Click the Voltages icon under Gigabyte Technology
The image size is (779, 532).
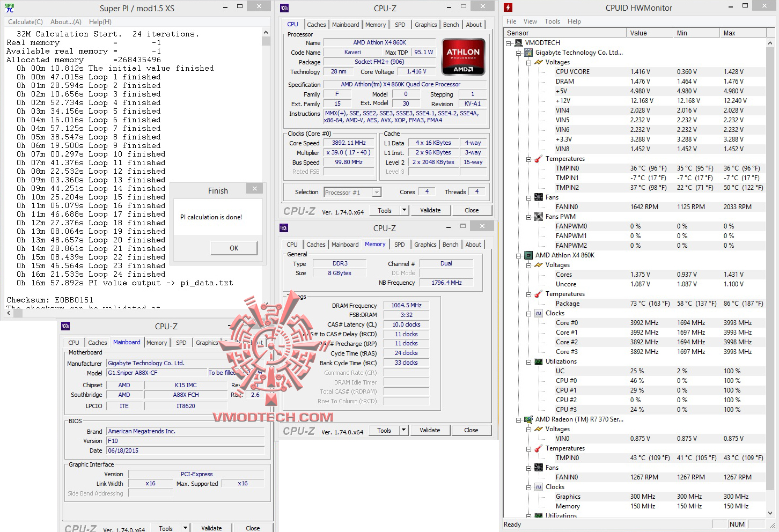coord(539,62)
